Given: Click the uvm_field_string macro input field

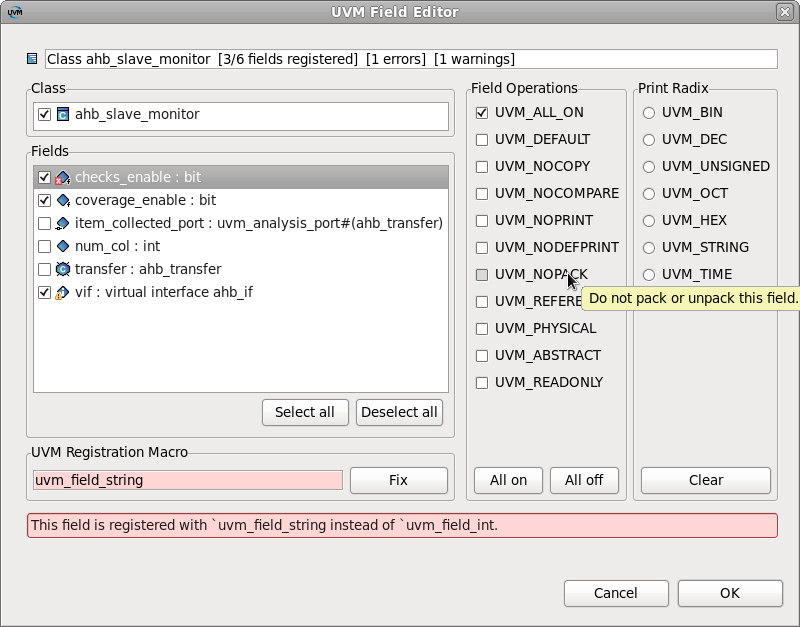Looking at the screenshot, I should pos(185,480).
